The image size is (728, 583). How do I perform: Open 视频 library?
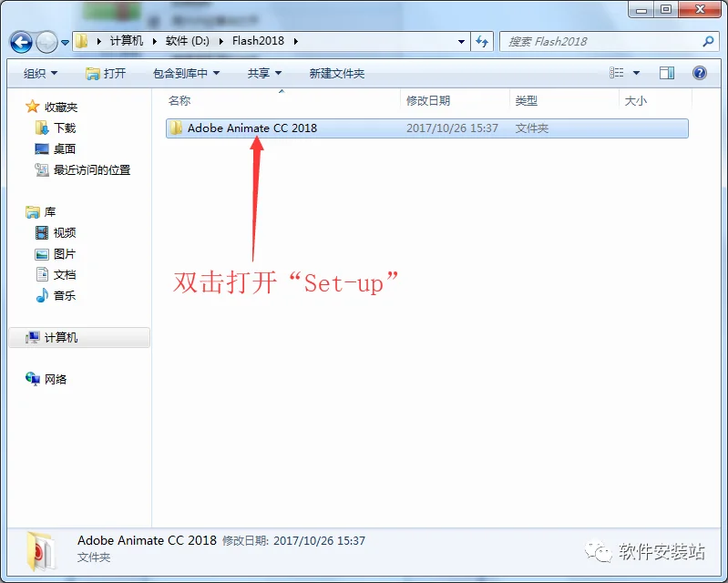click(65, 232)
